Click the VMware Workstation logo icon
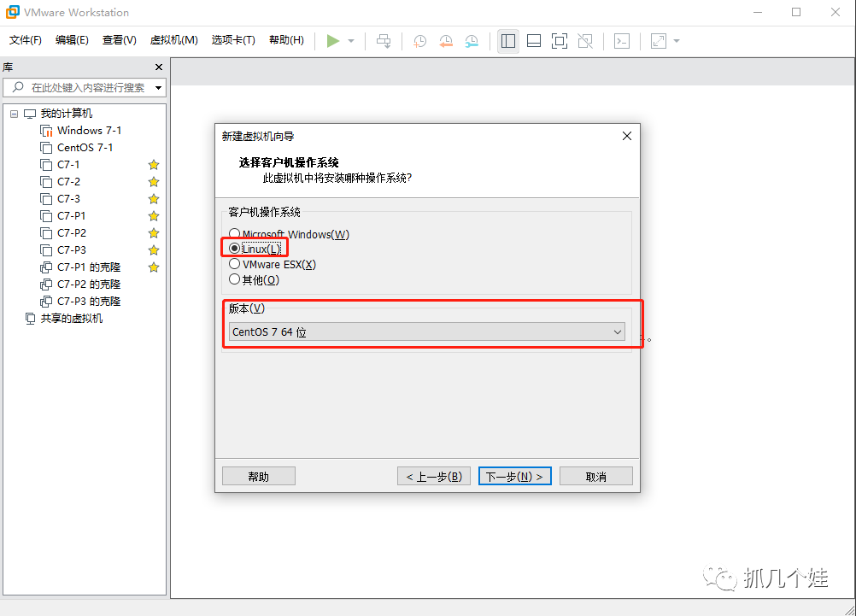 (x=12, y=12)
